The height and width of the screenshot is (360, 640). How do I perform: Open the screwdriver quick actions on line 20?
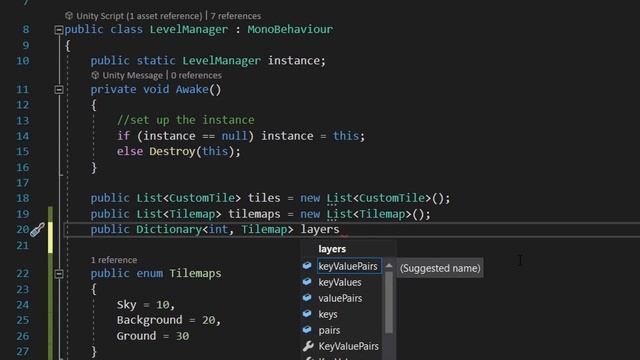coord(37,230)
